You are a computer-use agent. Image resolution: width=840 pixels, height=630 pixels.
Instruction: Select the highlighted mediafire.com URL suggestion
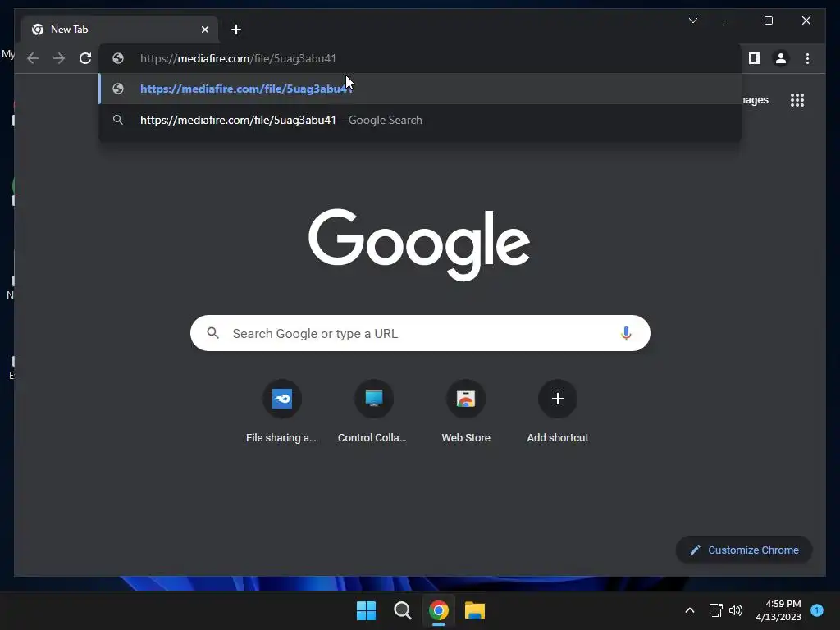[x=420, y=89]
